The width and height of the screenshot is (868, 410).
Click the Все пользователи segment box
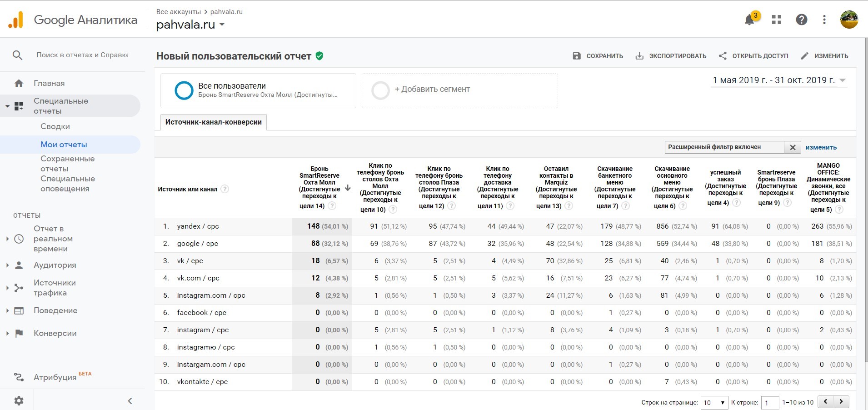click(258, 90)
